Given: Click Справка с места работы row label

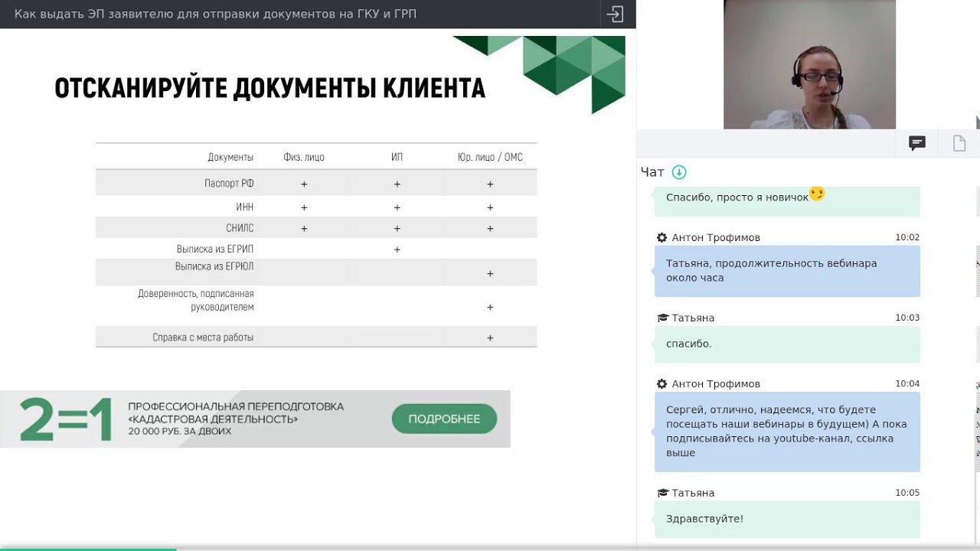Looking at the screenshot, I should point(203,337).
